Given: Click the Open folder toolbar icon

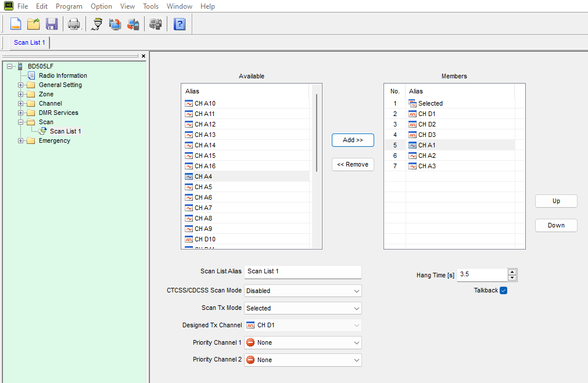Looking at the screenshot, I should click(33, 24).
